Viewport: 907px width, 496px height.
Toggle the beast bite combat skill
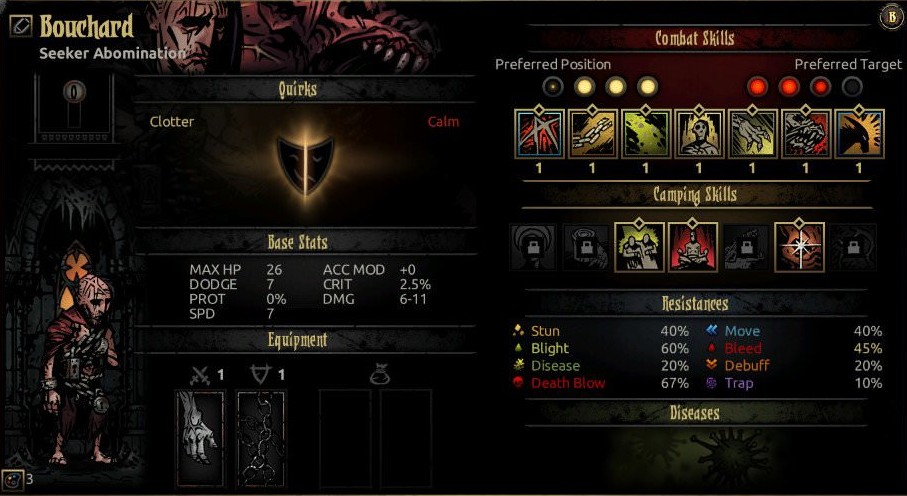[805, 134]
